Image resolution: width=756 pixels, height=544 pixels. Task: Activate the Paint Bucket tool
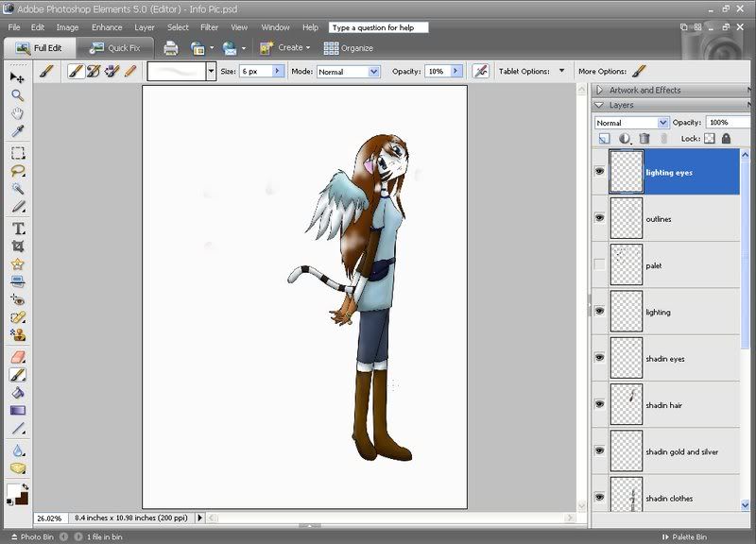pyautogui.click(x=18, y=393)
